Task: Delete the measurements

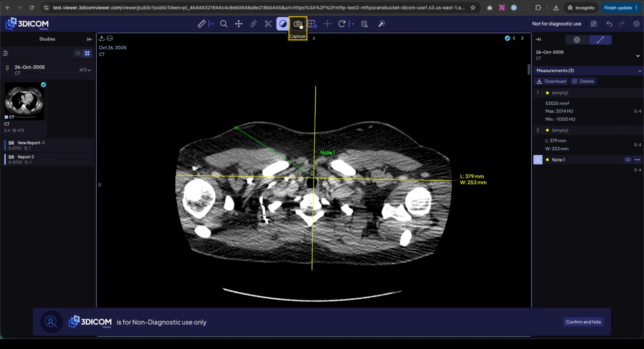Action: (583, 81)
